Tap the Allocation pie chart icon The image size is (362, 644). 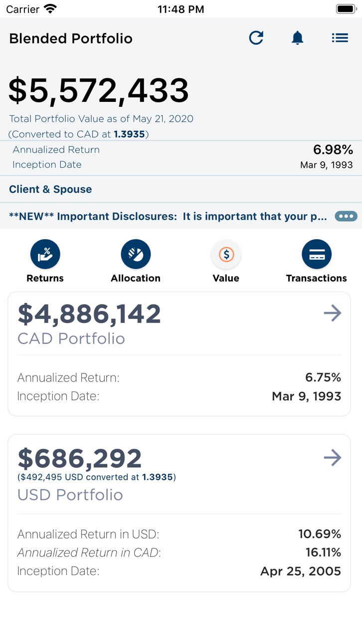pos(136,254)
